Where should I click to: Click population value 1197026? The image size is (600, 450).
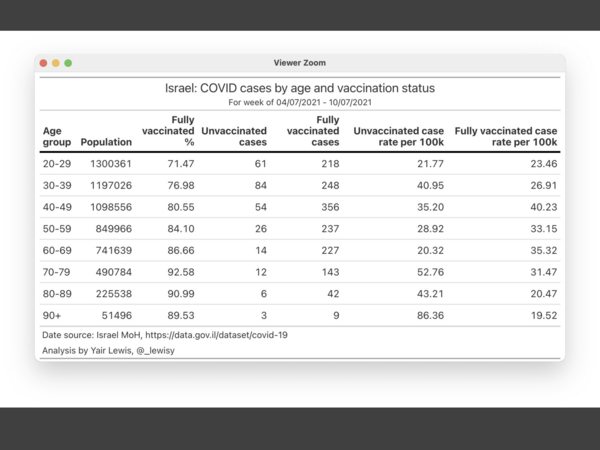point(111,186)
